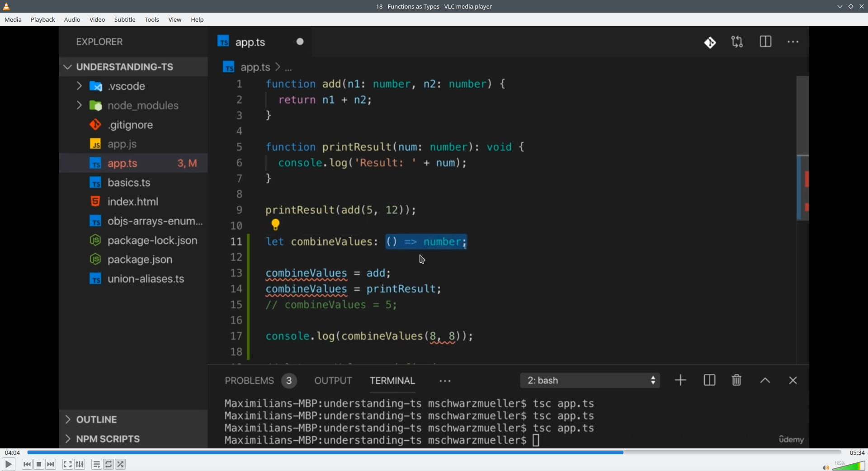Show extended settings dialog
Image resolution: width=868 pixels, height=471 pixels.
tap(80, 464)
